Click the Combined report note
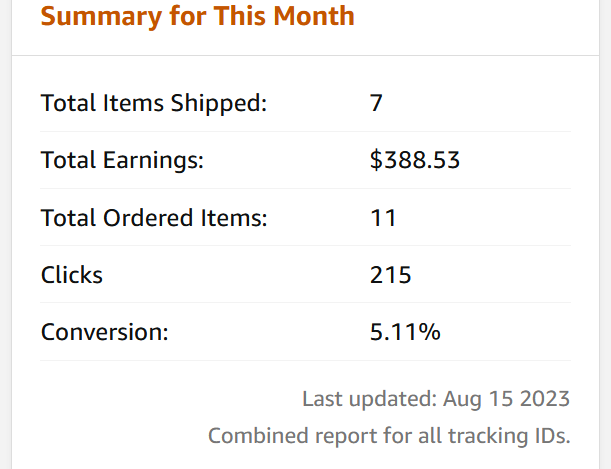Image resolution: width=611 pixels, height=469 pixels. pos(389,436)
